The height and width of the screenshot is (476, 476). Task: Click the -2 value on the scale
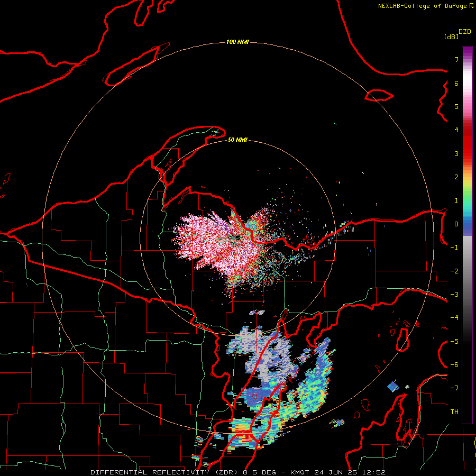[x=454, y=271]
